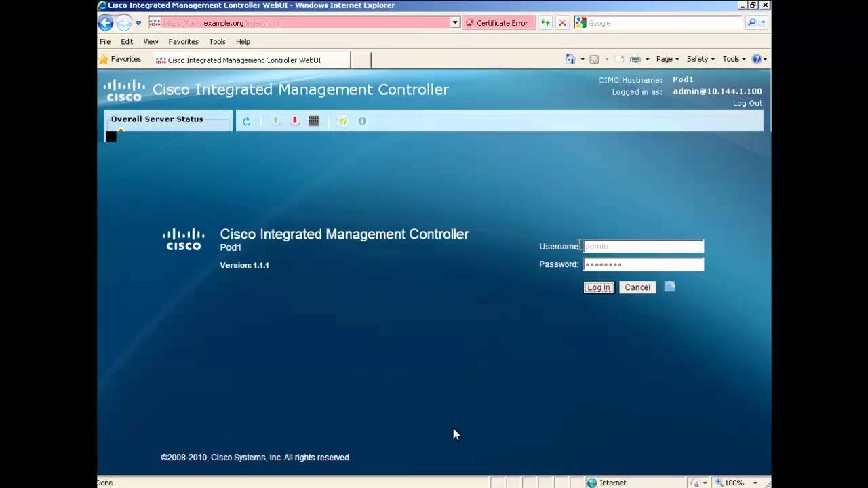Expand the Home button dropdown arrow
The height and width of the screenshot is (488, 868).
583,60
